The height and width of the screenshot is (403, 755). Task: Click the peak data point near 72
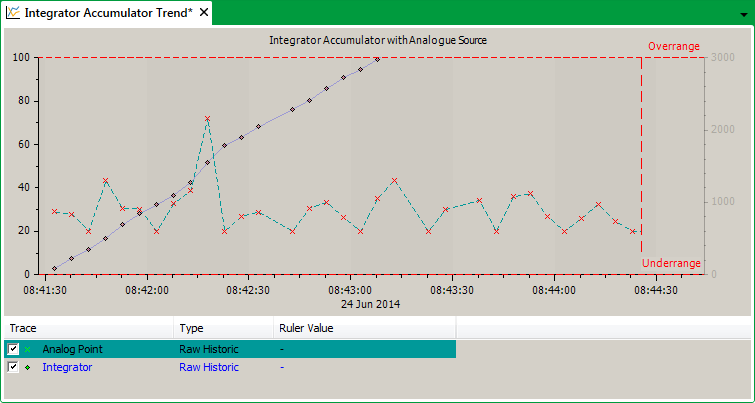tap(207, 119)
